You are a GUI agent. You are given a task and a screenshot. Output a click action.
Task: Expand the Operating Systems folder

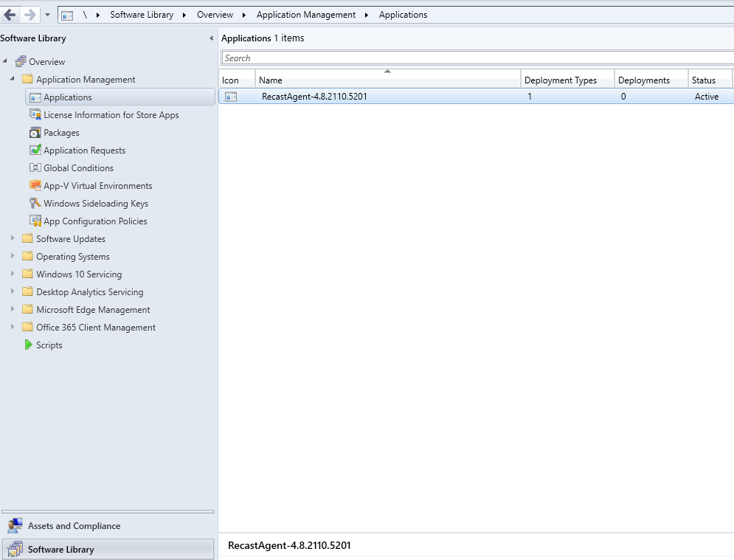click(x=13, y=256)
